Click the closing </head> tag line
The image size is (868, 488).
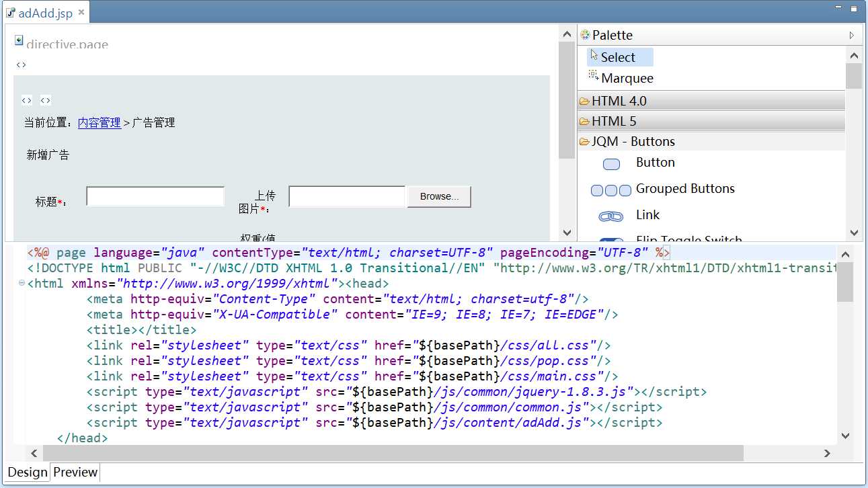82,438
